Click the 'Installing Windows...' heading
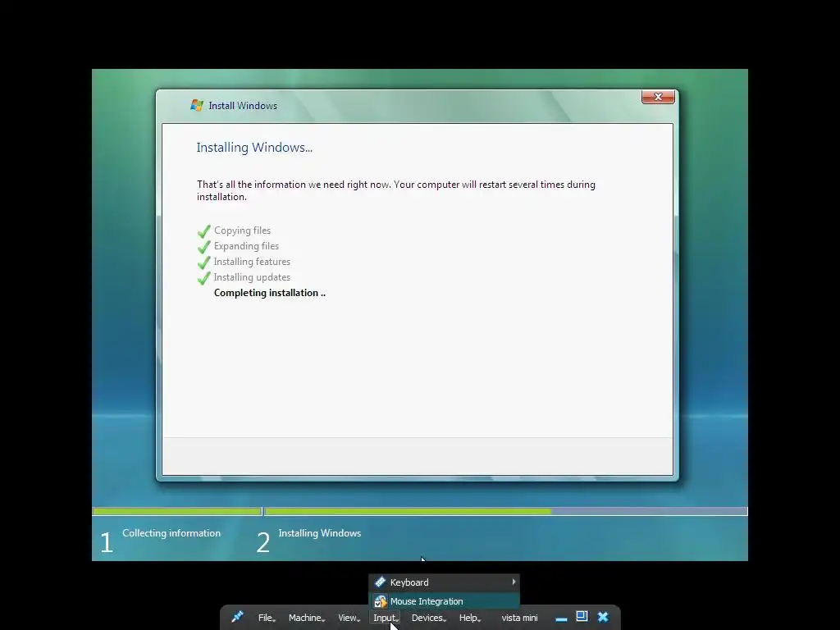This screenshot has width=840, height=630. (254, 148)
